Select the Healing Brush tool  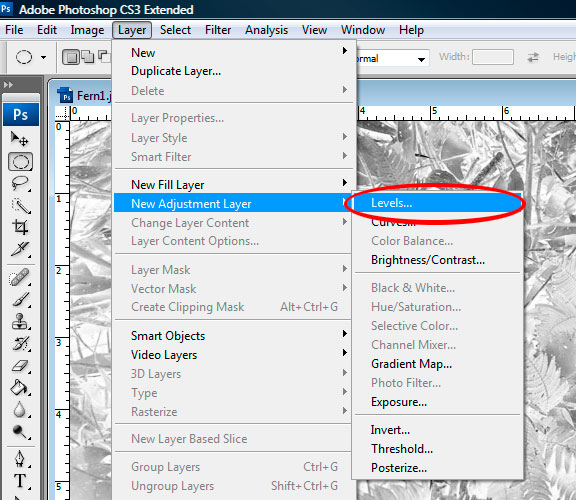click(x=19, y=277)
